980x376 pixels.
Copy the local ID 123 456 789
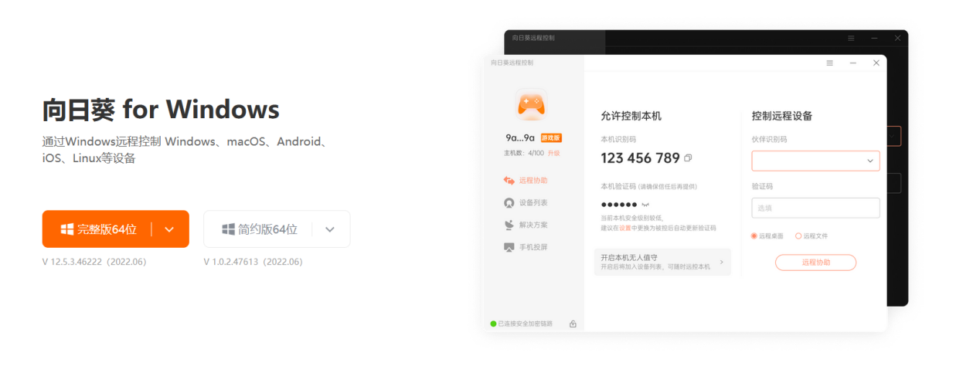pyautogui.click(x=688, y=158)
